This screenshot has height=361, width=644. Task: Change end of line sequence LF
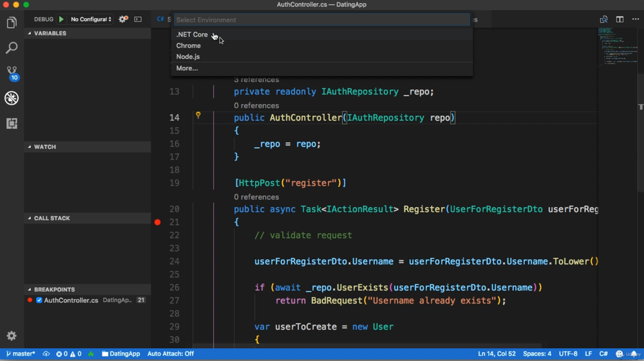click(589, 354)
